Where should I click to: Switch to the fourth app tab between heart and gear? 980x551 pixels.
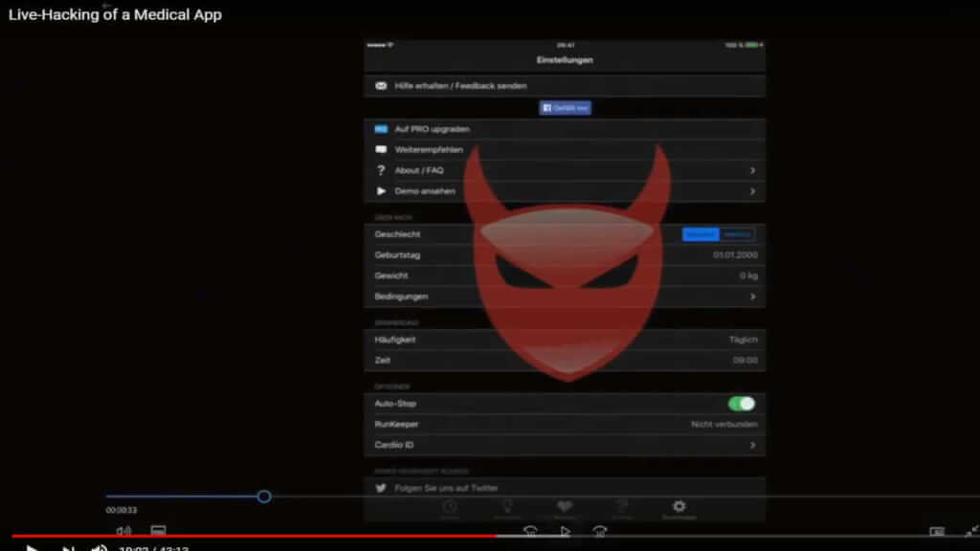[x=622, y=508]
